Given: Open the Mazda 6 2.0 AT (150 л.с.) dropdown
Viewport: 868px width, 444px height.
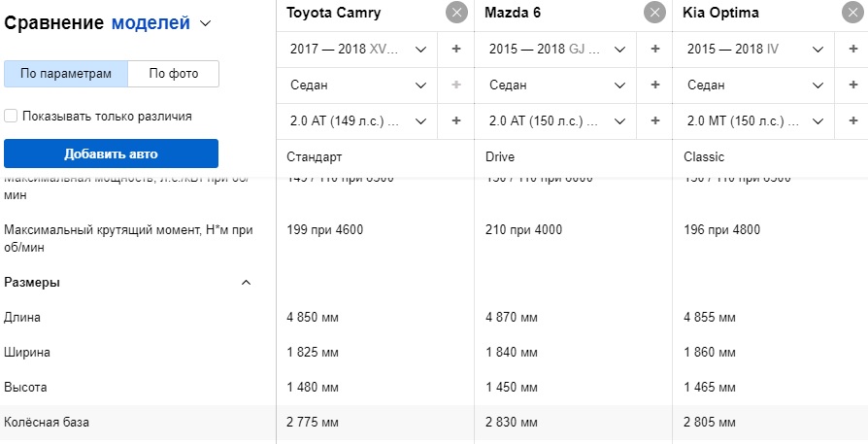Looking at the screenshot, I should click(x=555, y=121).
